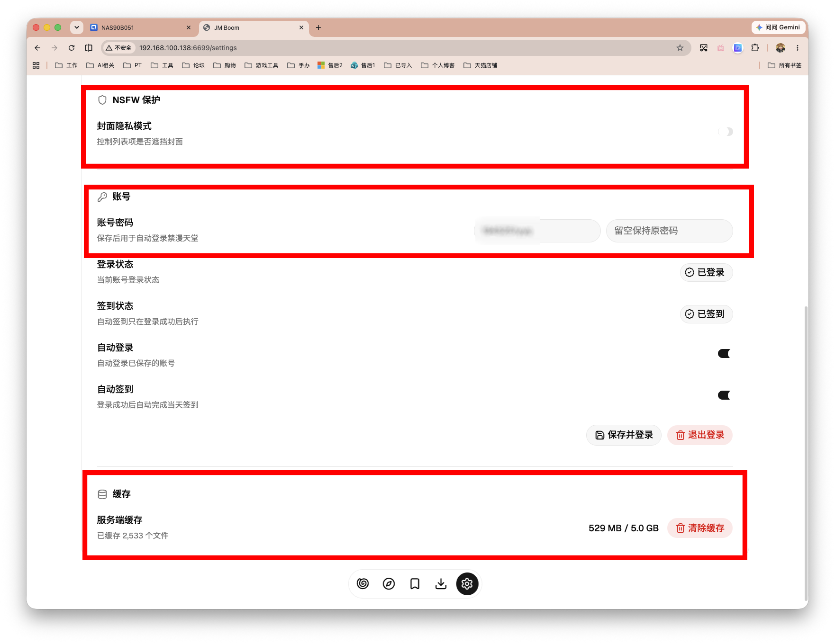The image size is (835, 644).
Task: Expand the tab search dropdown arrow
Action: (x=77, y=27)
